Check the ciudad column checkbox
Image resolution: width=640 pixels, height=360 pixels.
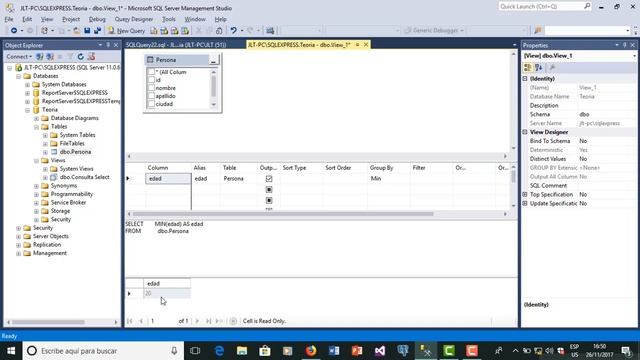tap(151, 104)
